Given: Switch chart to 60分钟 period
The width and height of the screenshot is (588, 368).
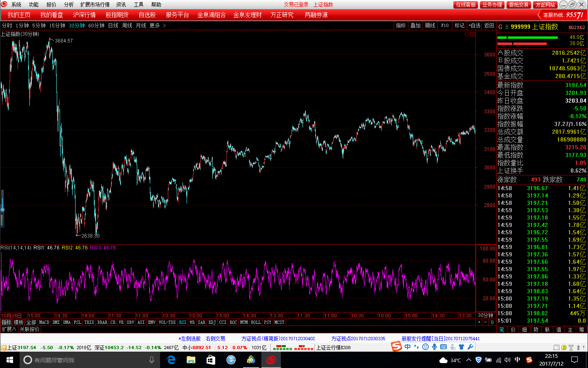Looking at the screenshot, I should click(96, 25).
